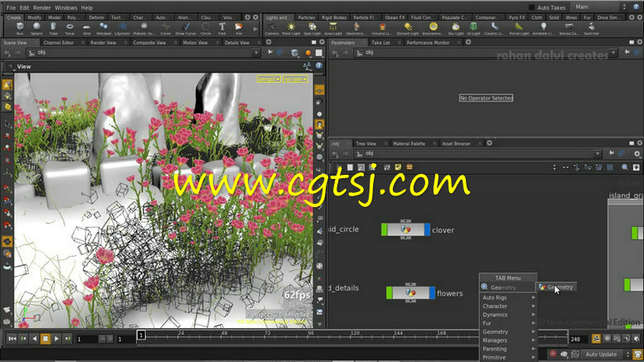The width and height of the screenshot is (644, 362).
Task: Select the Sphere shelf tool
Action: coord(36,28)
